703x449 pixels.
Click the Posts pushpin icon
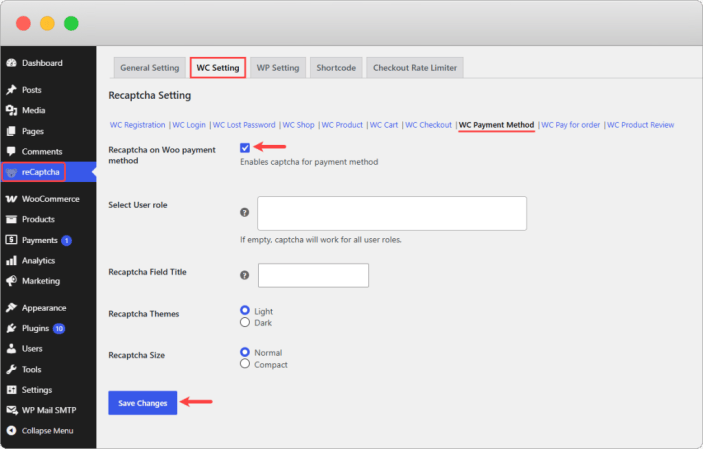(x=11, y=90)
